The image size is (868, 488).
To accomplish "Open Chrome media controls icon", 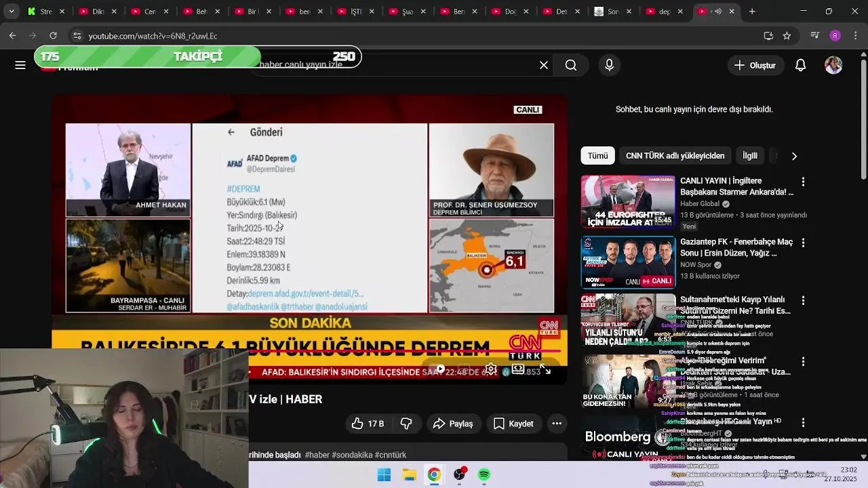I will coord(815,35).
